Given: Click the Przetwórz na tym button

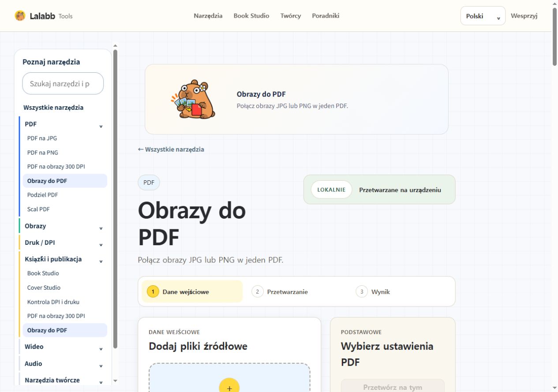Looking at the screenshot, I should pos(393,386).
